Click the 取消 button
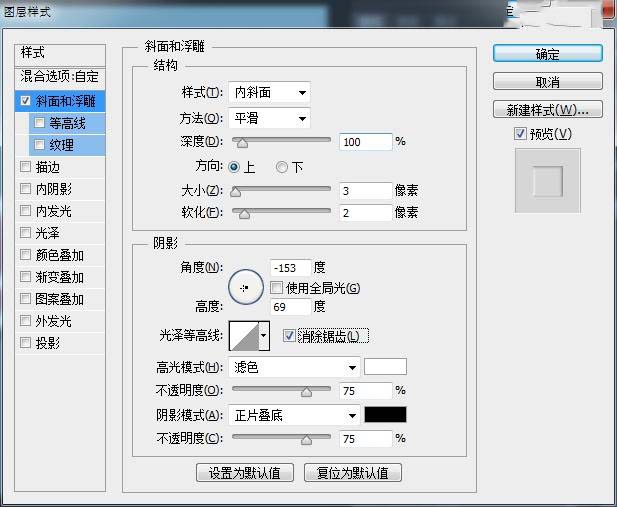The image size is (617, 507). pos(547,81)
